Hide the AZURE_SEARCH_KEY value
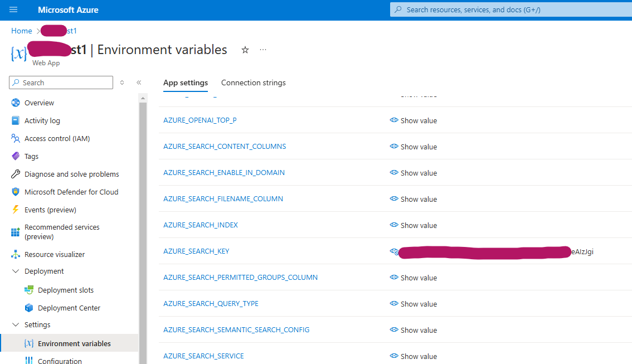 tap(394, 251)
